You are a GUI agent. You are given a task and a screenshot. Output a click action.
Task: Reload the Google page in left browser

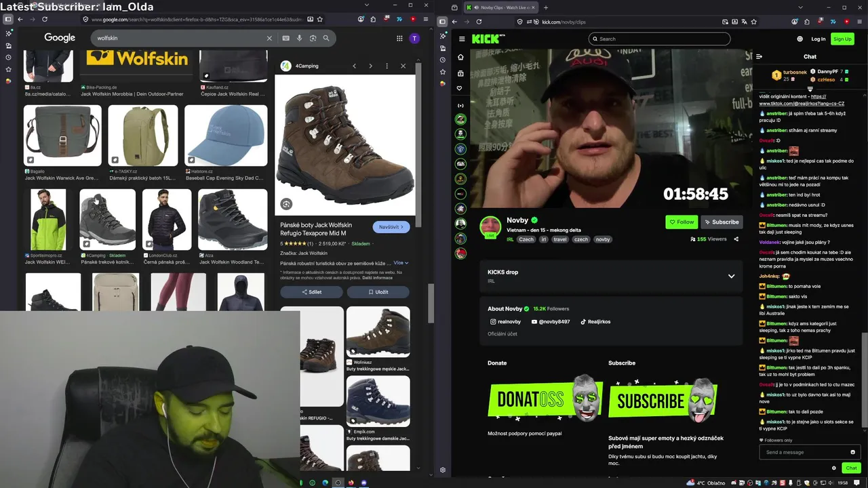point(45,19)
